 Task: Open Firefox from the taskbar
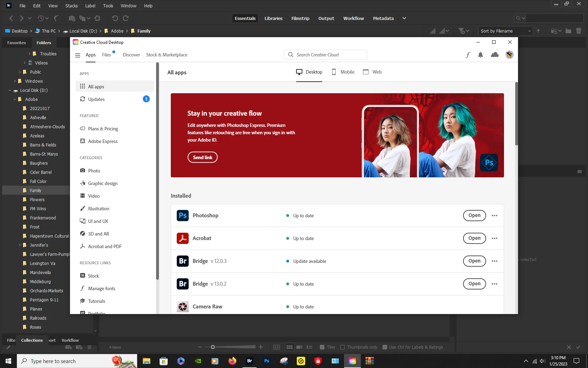point(232,361)
